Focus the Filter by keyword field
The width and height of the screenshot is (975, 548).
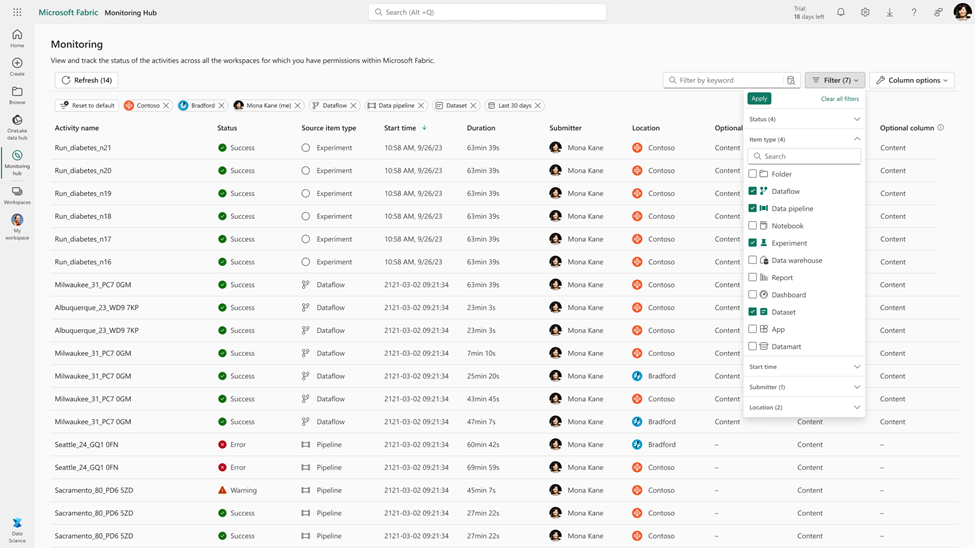724,80
